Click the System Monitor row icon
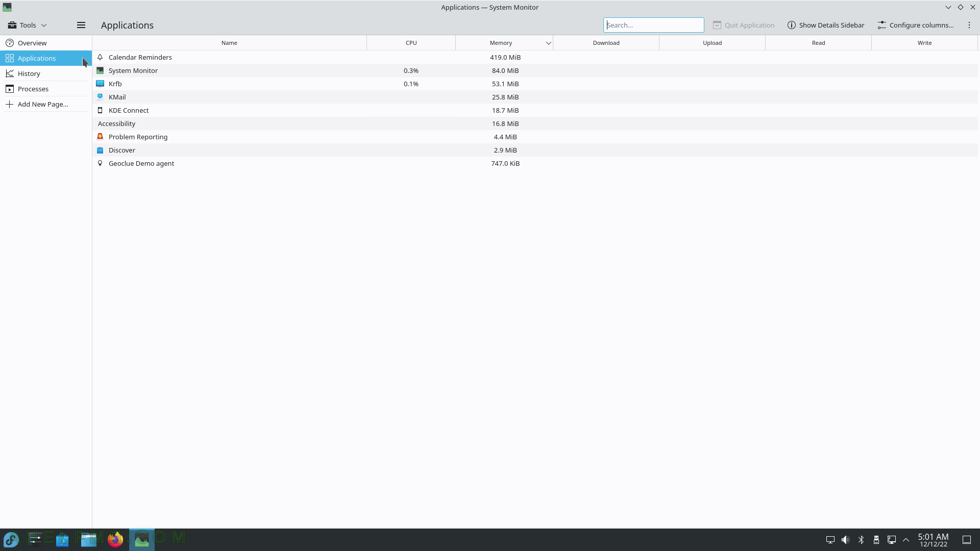The width and height of the screenshot is (980, 551). (x=100, y=70)
